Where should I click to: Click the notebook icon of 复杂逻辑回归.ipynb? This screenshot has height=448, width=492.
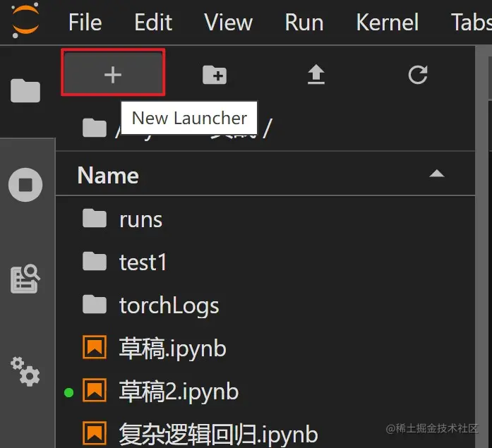(95, 433)
